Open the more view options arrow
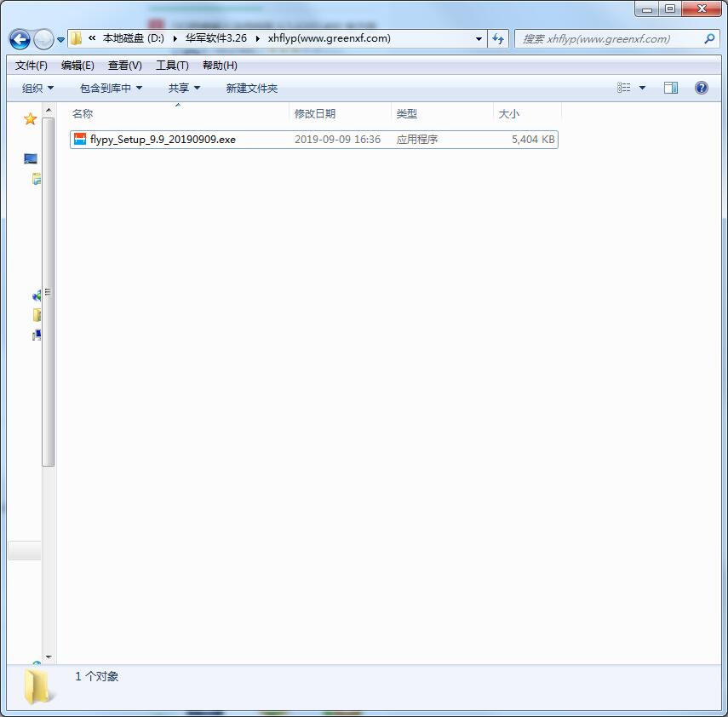The width and height of the screenshot is (728, 717). click(x=643, y=88)
